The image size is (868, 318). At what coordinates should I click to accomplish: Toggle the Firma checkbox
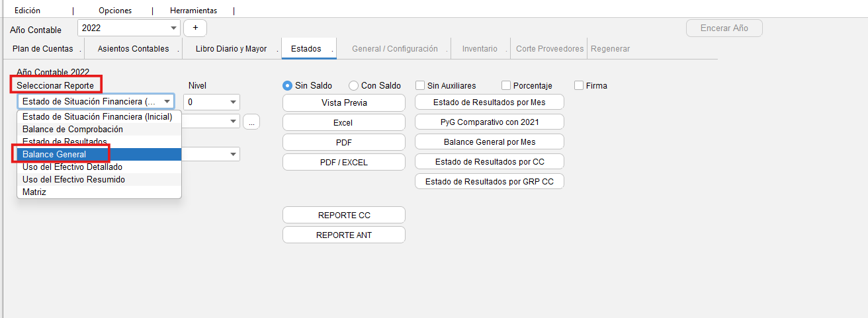[x=579, y=85]
